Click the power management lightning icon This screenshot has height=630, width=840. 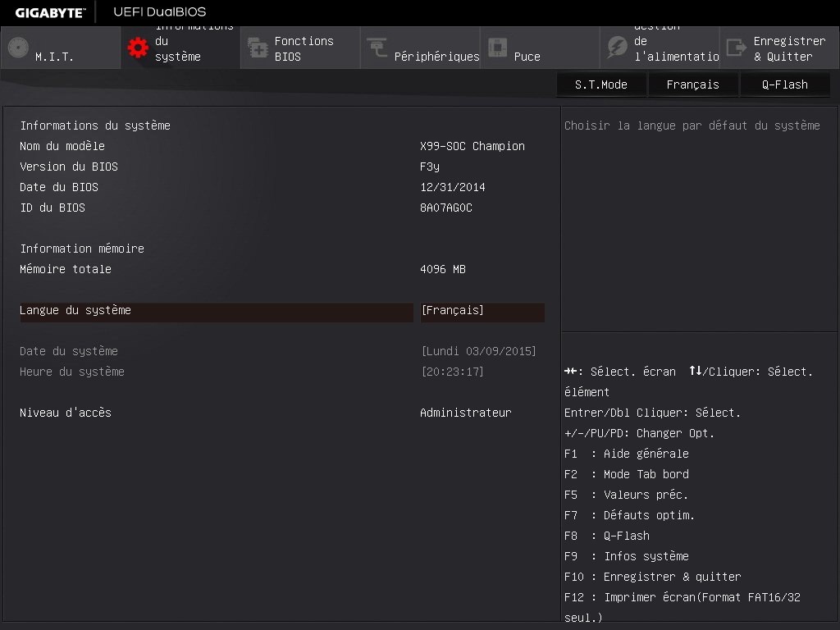coord(617,48)
